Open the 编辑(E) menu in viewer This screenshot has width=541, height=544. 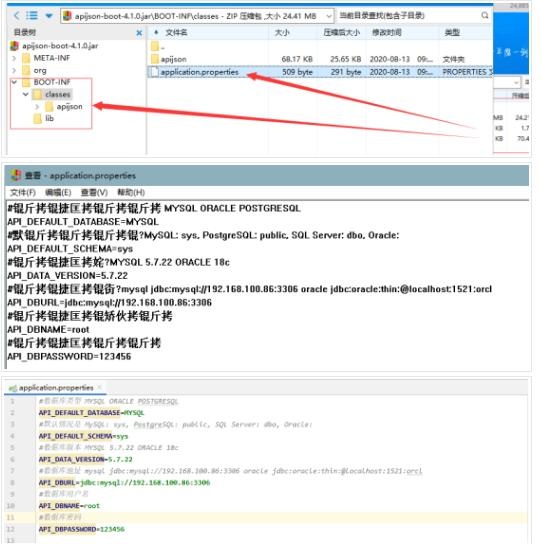(58, 193)
